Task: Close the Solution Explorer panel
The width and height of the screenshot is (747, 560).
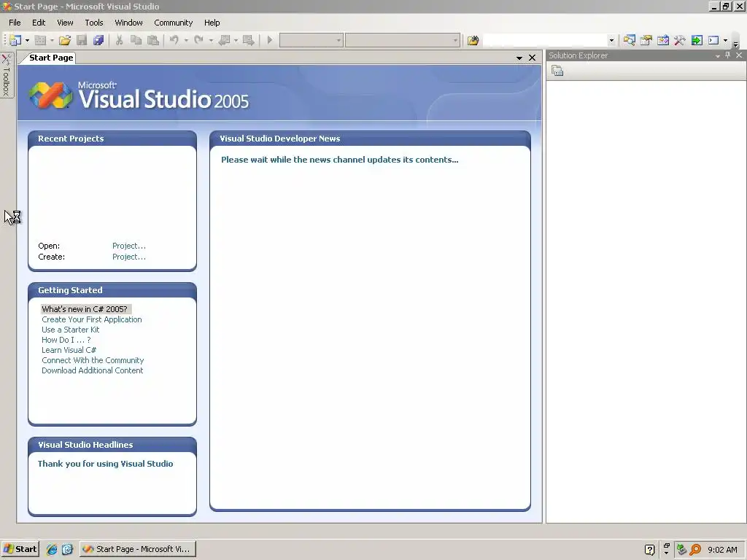Action: (739, 55)
